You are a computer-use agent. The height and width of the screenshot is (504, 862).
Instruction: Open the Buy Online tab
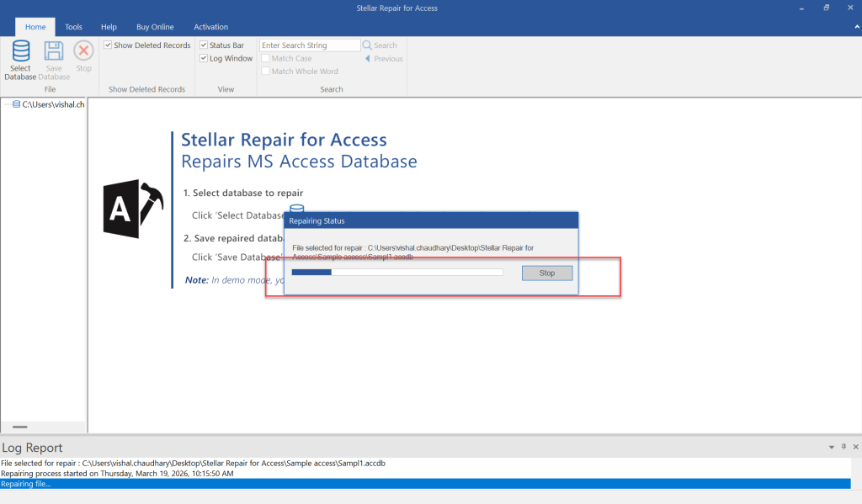tap(155, 27)
